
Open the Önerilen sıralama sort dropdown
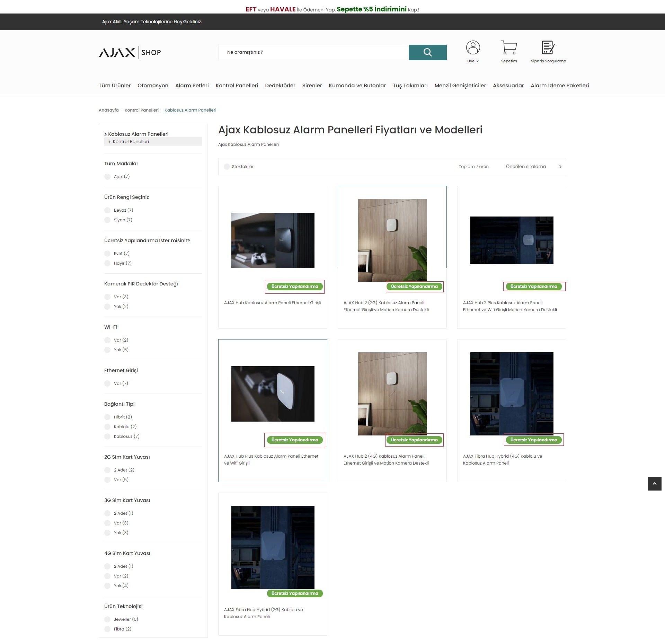(x=533, y=167)
